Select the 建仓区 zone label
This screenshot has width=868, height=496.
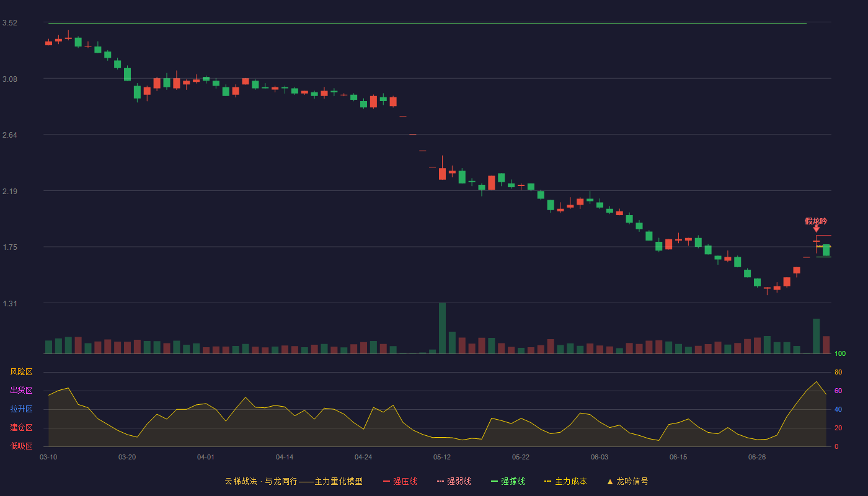21,428
